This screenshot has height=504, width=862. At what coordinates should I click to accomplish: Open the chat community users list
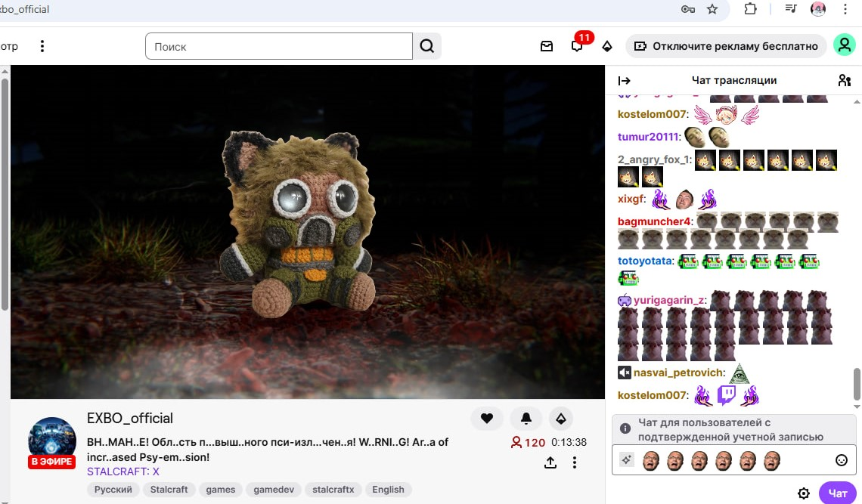click(845, 81)
